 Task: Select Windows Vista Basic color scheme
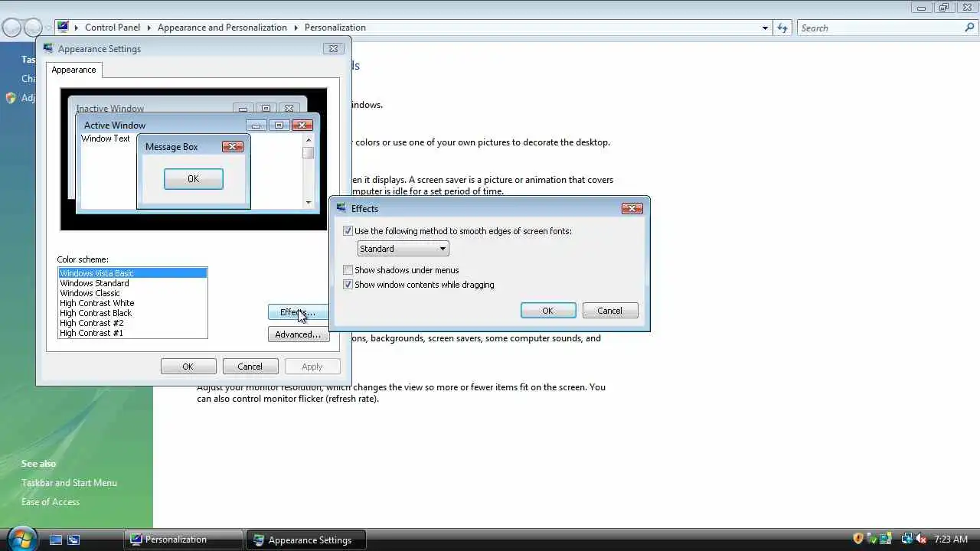click(x=132, y=273)
